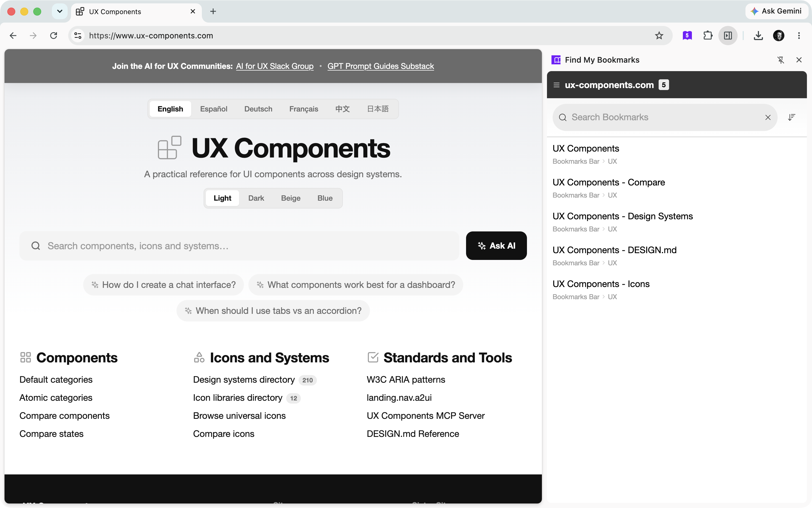This screenshot has height=508, width=812.
Task: Open the hamburger menu beside ux-components.com
Action: tap(556, 85)
